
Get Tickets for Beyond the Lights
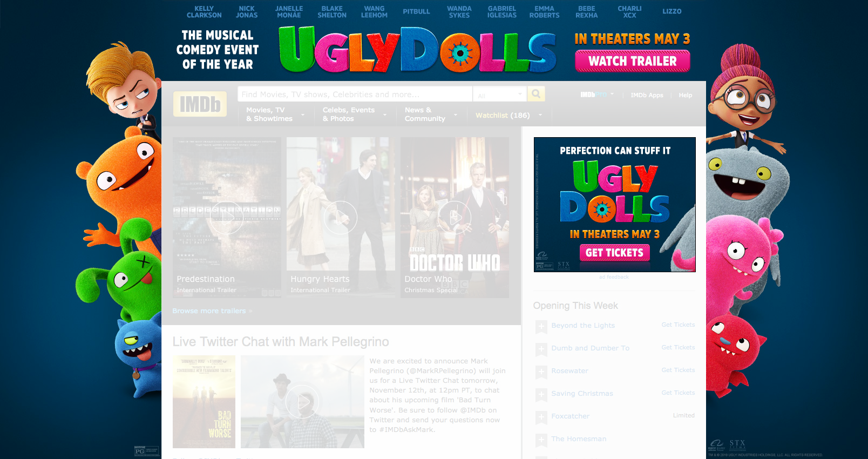(x=678, y=325)
